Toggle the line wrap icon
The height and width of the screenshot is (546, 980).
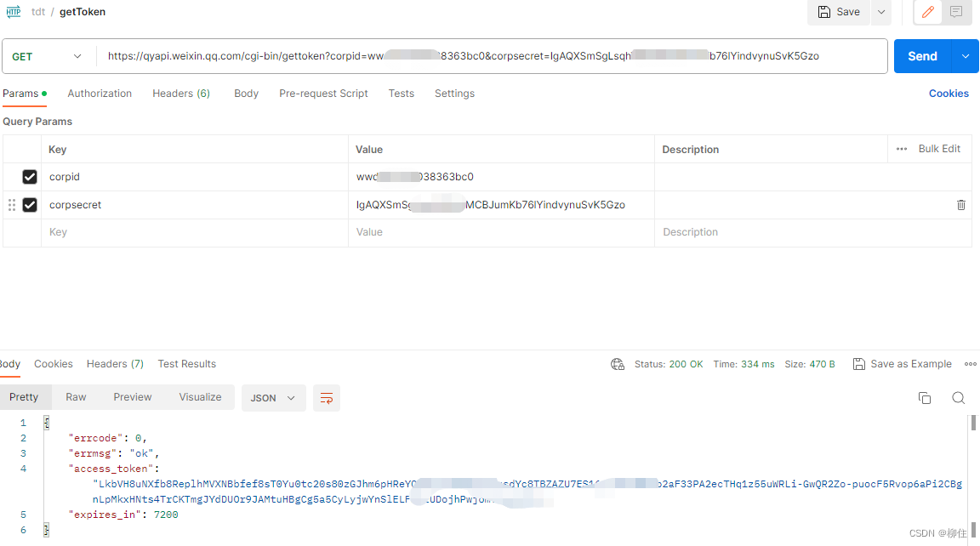point(327,398)
